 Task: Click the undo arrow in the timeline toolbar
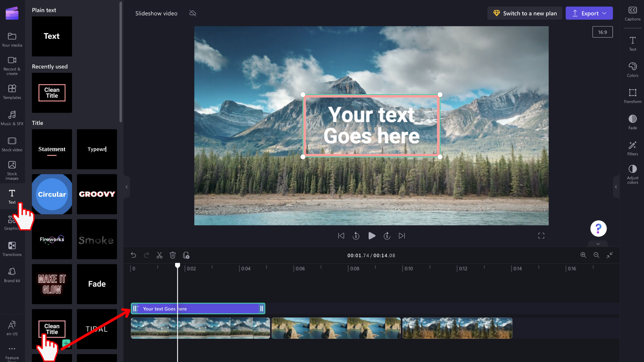click(x=133, y=255)
